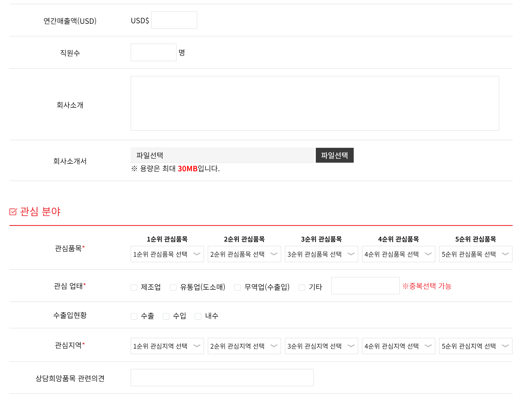Click the gray 파일선택 file name field
Viewport: 532px width, 405px height.
click(222, 155)
